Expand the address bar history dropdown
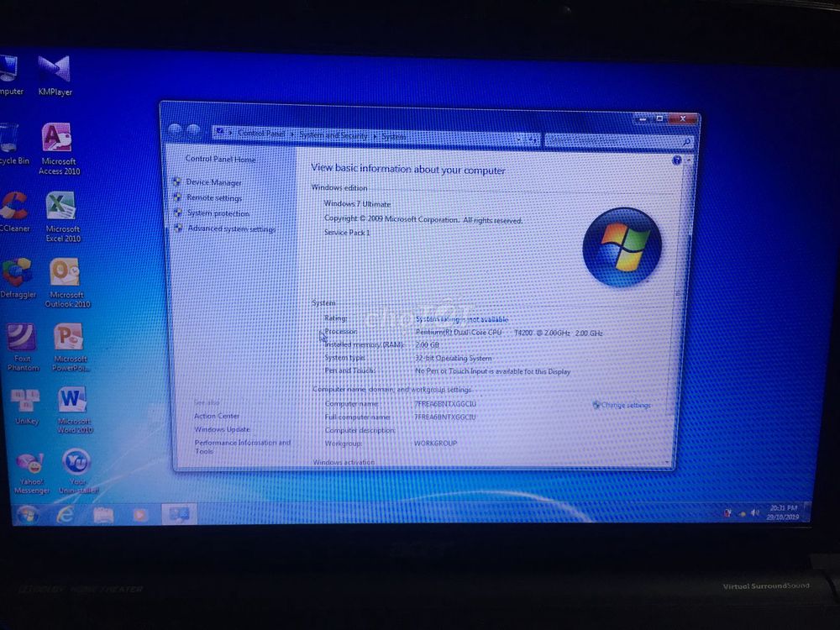 click(x=518, y=139)
